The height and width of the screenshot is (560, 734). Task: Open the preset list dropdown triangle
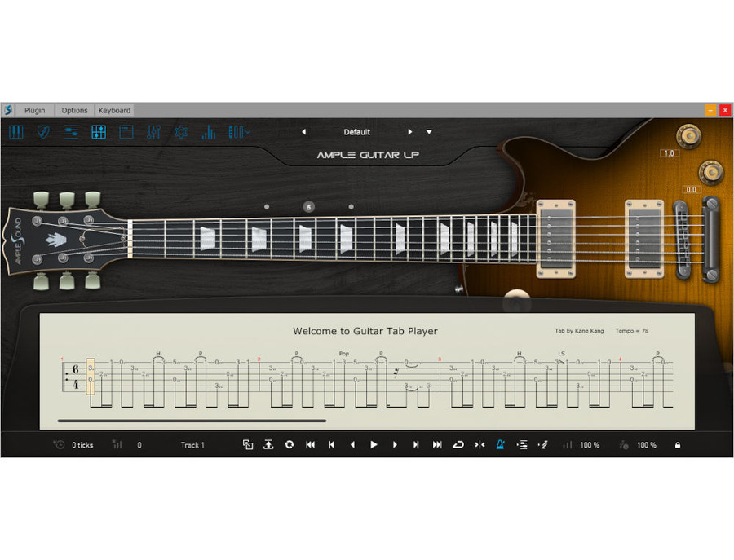[x=429, y=132]
